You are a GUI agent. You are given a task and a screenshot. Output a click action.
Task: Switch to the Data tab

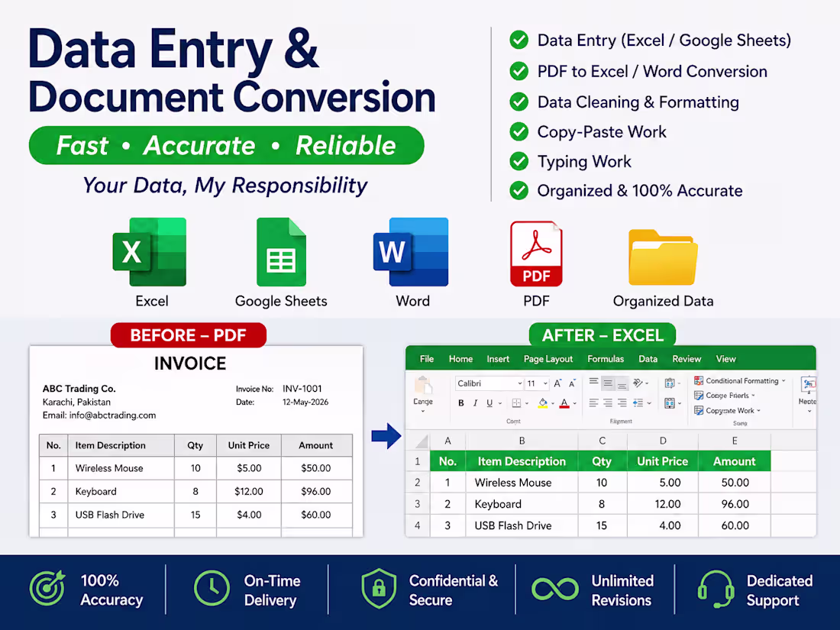(648, 359)
